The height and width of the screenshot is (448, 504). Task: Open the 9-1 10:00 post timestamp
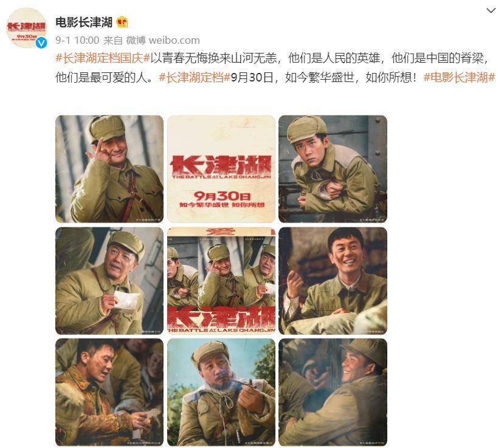tap(77, 40)
